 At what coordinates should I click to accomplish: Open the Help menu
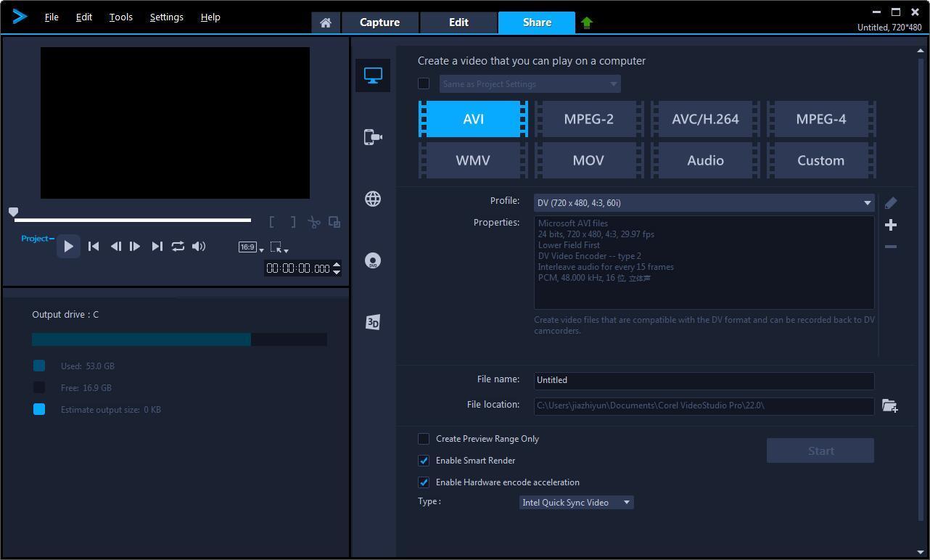click(210, 17)
